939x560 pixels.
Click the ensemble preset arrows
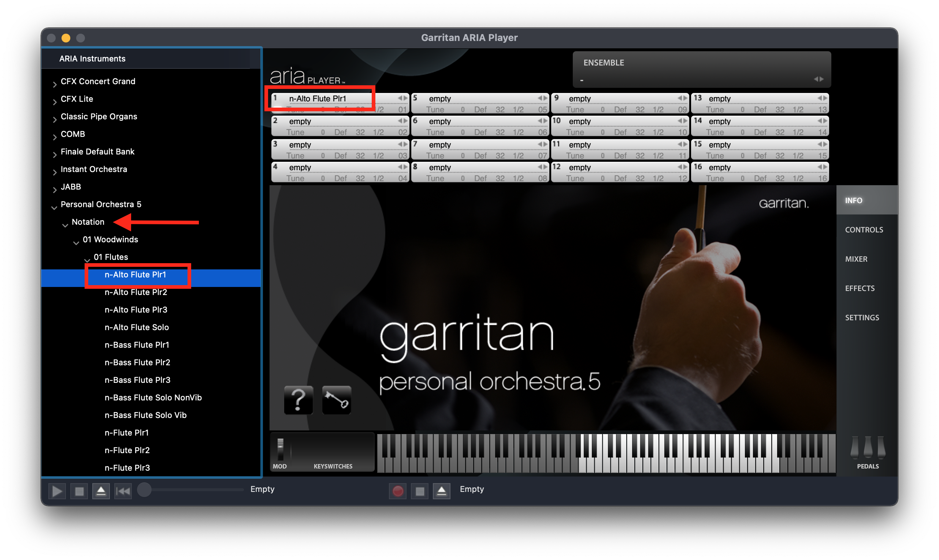[x=819, y=79]
